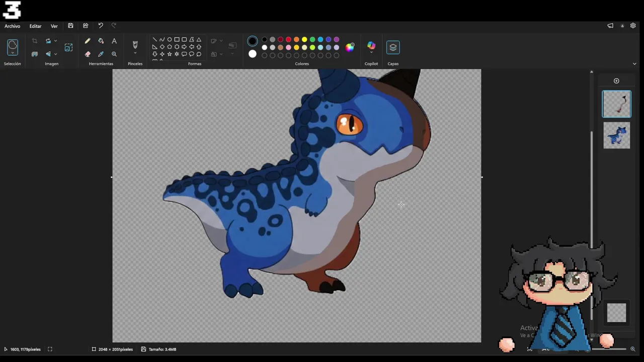
Task: Click the feedback megaphone icon
Action: [x=610, y=26]
